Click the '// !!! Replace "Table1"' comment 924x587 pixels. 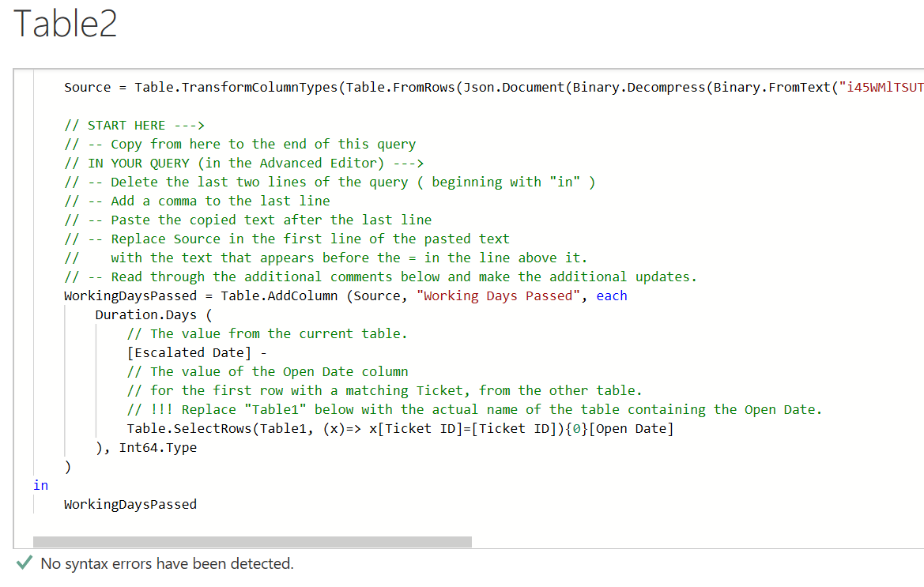[474, 410]
